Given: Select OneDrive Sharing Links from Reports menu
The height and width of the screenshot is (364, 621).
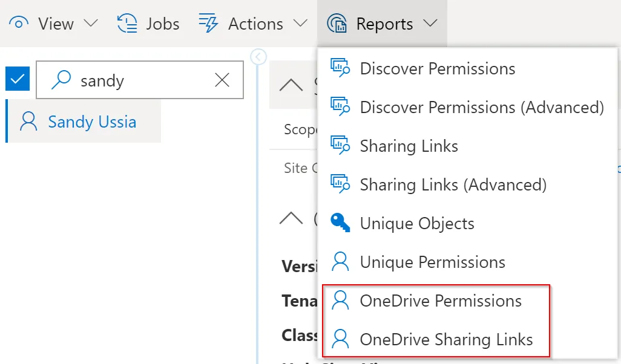Looking at the screenshot, I should (447, 339).
